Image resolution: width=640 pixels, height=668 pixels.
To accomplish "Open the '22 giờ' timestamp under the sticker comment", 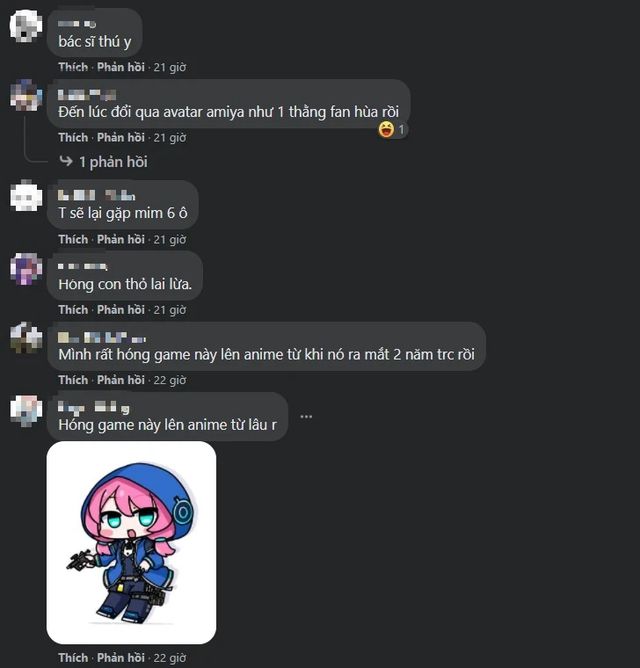I will click(170, 658).
